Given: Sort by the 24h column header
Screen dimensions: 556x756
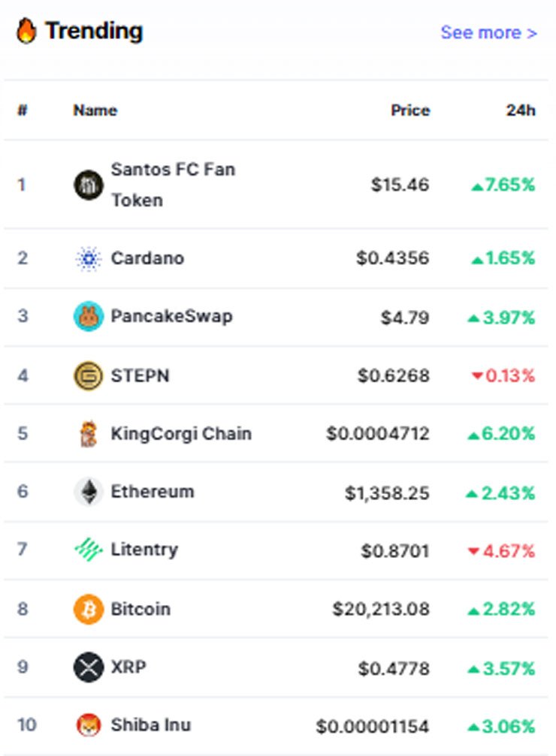Looking at the screenshot, I should point(521,110).
